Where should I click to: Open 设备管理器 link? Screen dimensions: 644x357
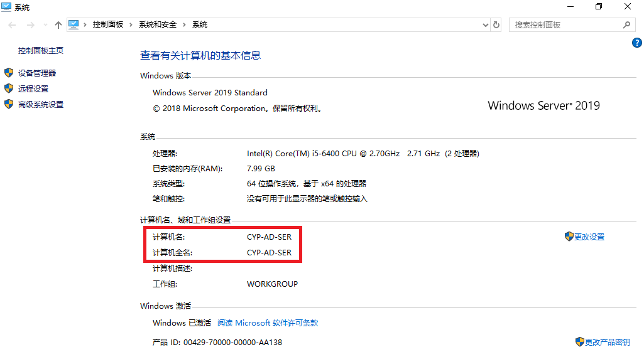tap(37, 73)
